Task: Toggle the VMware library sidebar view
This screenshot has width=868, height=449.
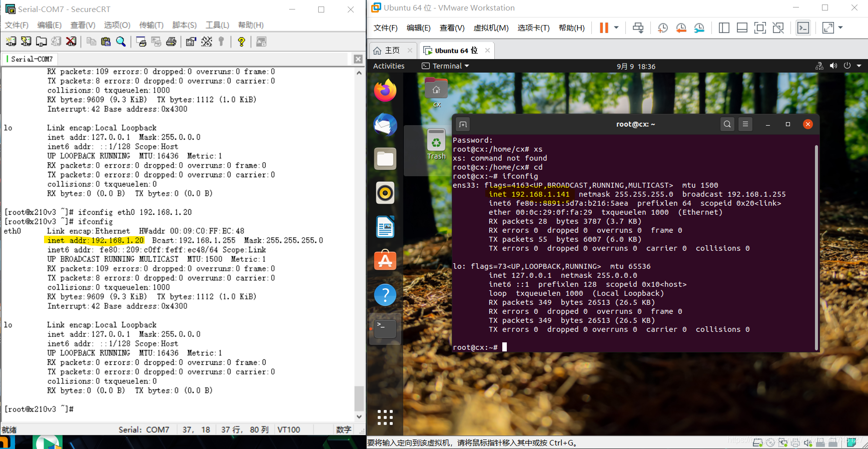Action: click(724, 28)
